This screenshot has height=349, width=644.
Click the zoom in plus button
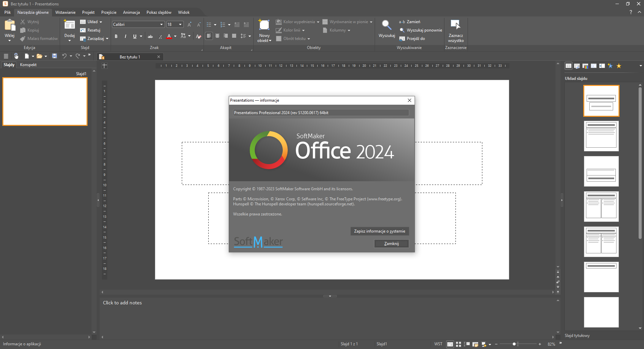click(540, 344)
